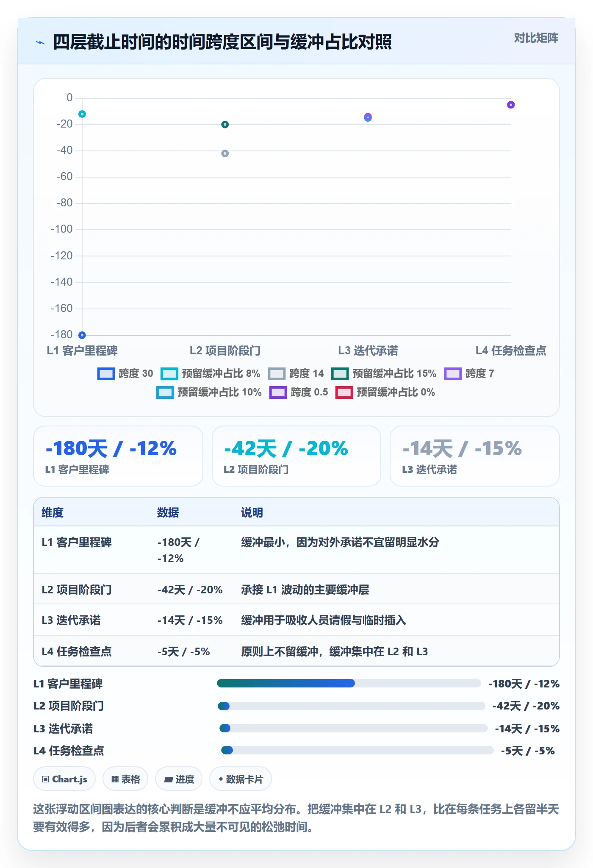Click the L4 任务检查点 progress bar
Viewport: 593px width, 868px height.
(x=357, y=750)
